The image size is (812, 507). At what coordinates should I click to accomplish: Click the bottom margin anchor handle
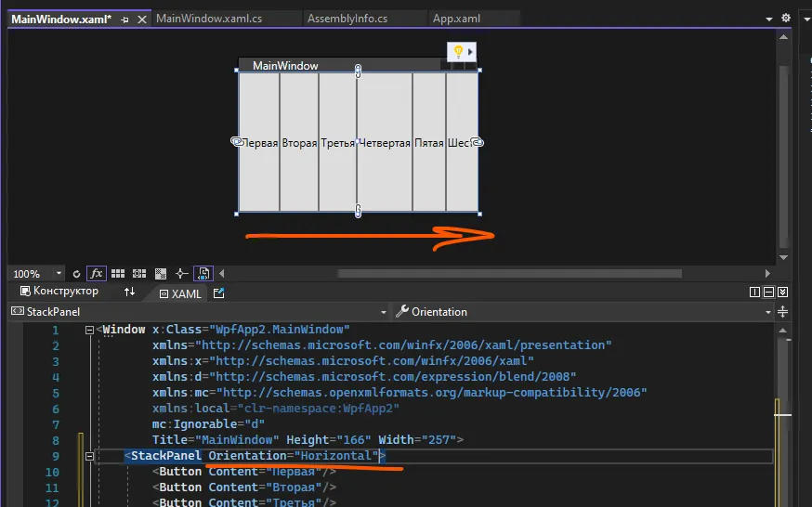coord(358,210)
